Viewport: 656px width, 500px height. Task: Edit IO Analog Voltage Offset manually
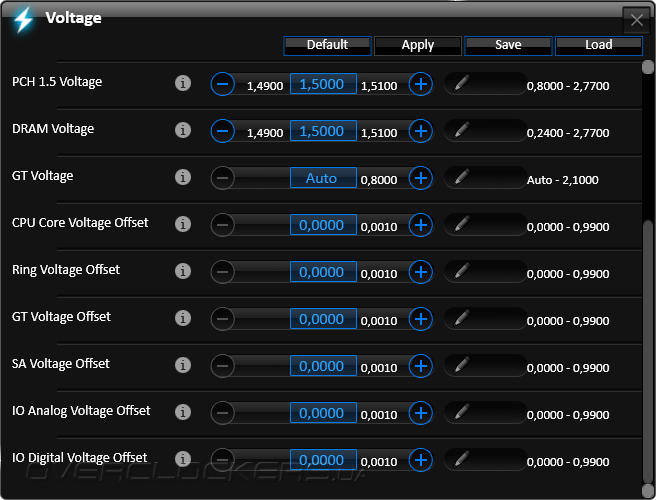point(462,412)
